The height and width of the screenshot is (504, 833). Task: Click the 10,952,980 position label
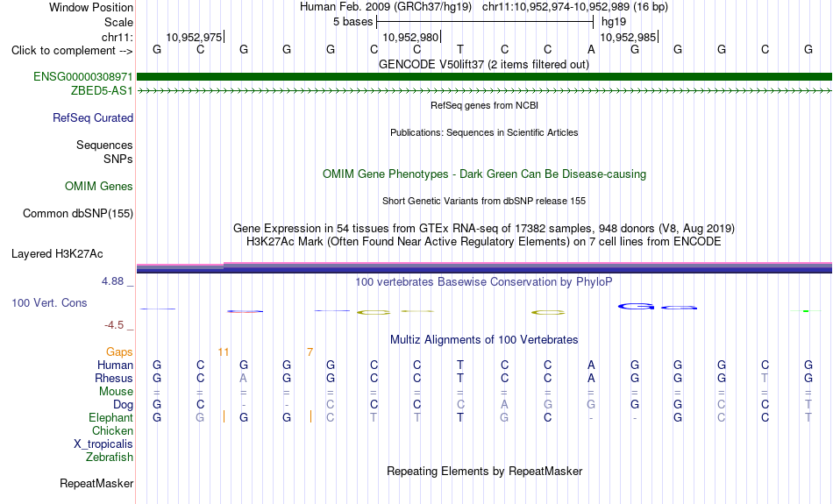pos(410,37)
